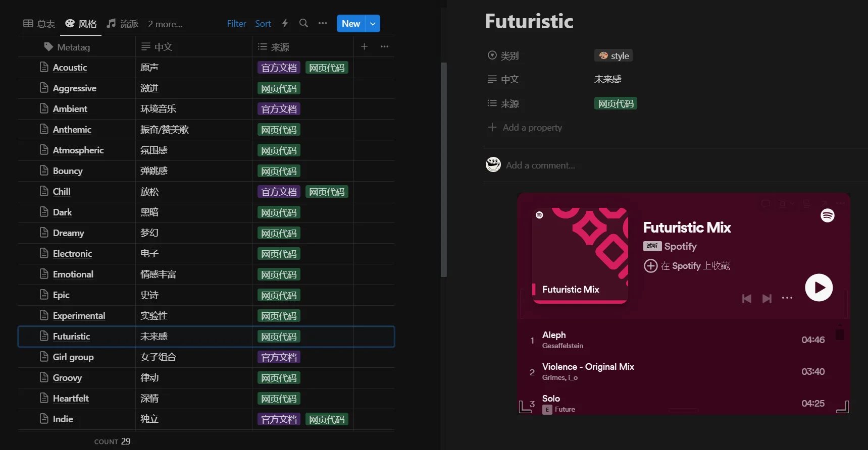Screen dimensions: 868x450
Task: Click the Heartfelt row page icon
Action: pyautogui.click(x=44, y=398)
